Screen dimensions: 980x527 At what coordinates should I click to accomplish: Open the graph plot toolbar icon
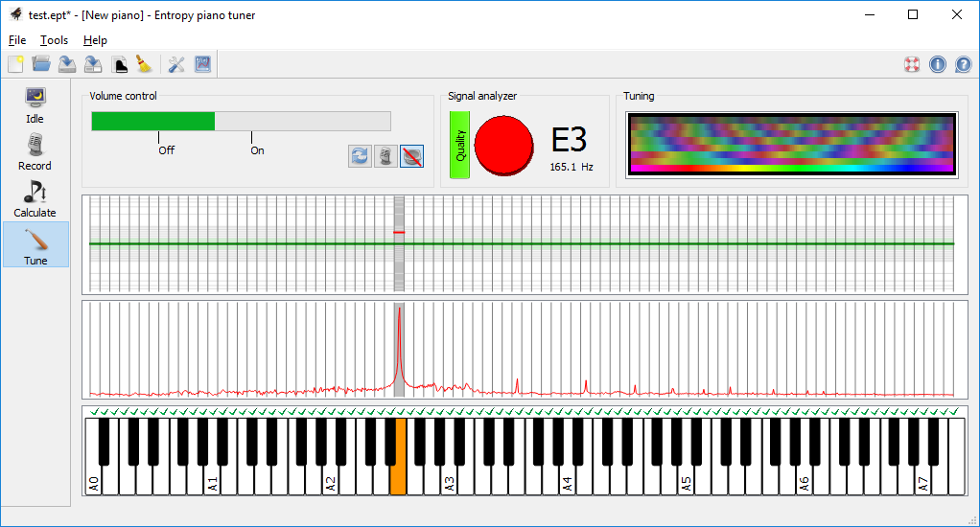click(x=202, y=64)
